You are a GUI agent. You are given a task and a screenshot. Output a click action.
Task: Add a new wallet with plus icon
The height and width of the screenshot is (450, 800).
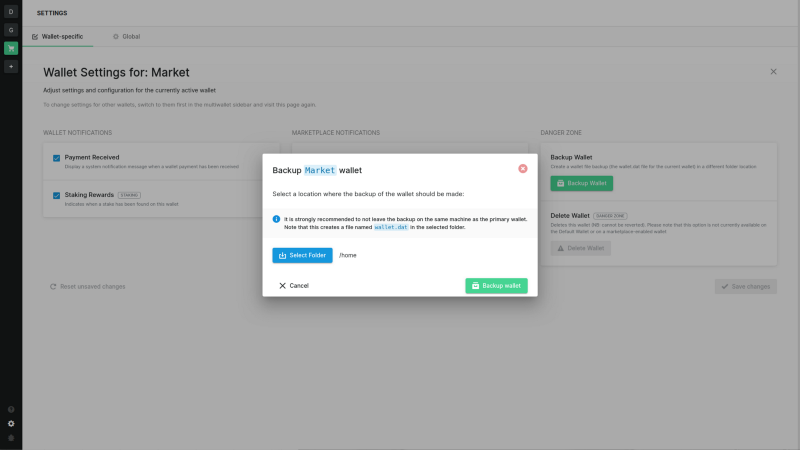[x=11, y=66]
